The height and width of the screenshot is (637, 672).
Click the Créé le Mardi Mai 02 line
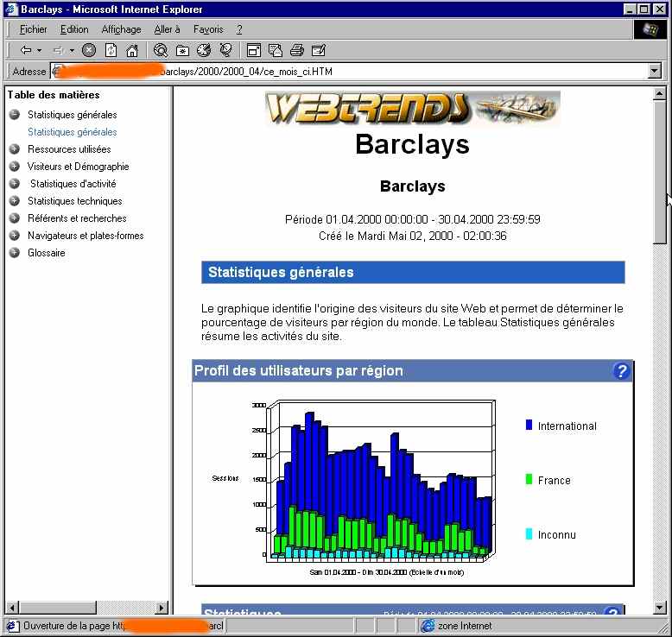point(412,236)
